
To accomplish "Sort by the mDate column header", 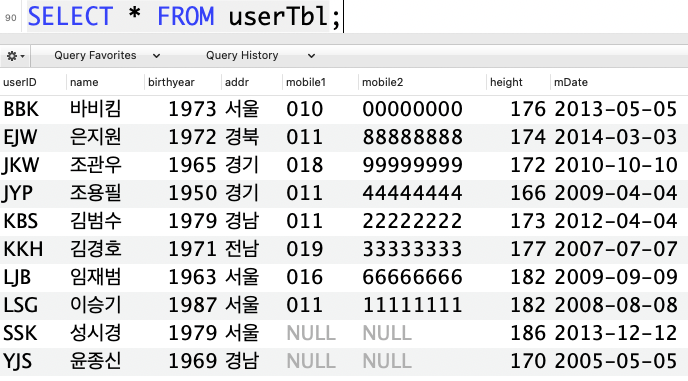I will tap(570, 82).
